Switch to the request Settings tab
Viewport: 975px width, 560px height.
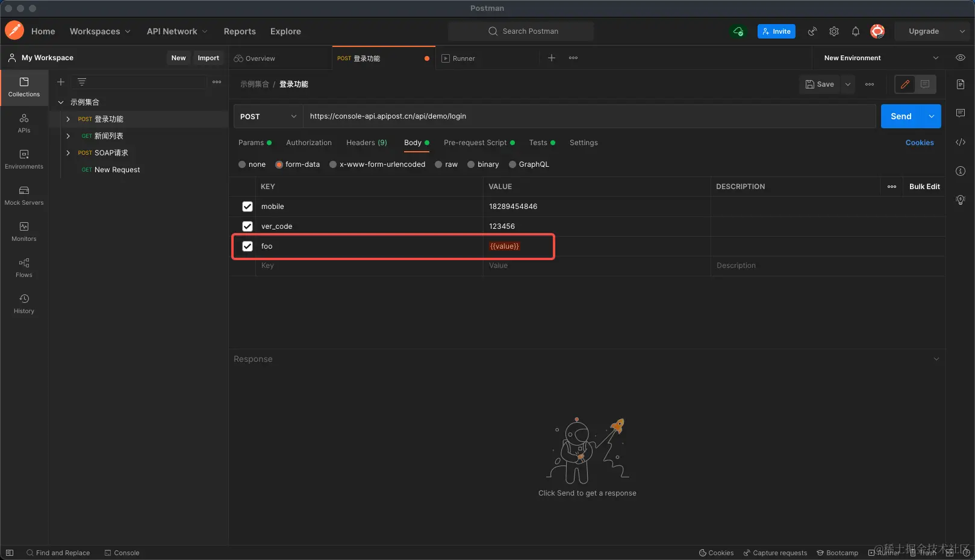pyautogui.click(x=584, y=143)
